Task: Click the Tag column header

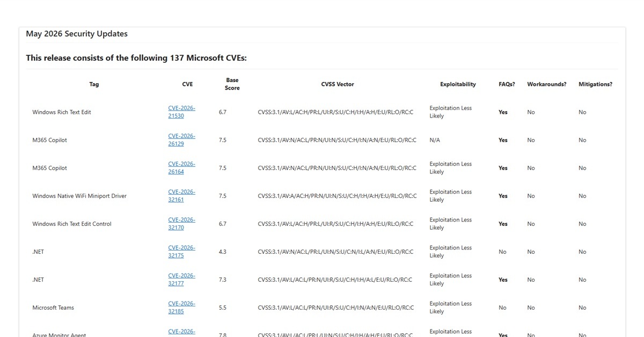Action: point(94,84)
